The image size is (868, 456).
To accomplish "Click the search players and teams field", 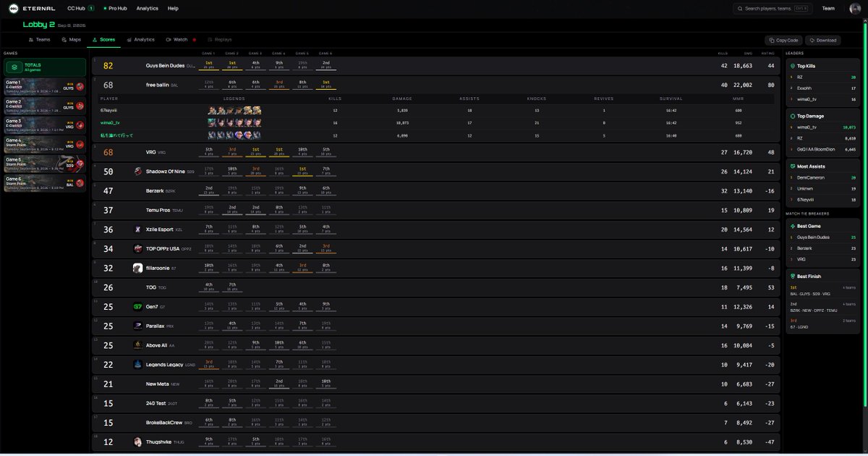I will pos(774,8).
